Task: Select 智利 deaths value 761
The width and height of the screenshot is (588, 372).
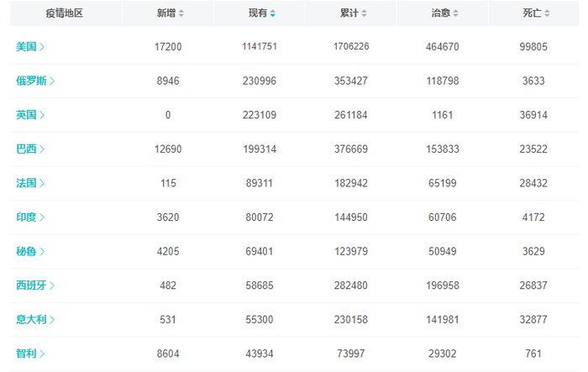Action: pos(533,354)
